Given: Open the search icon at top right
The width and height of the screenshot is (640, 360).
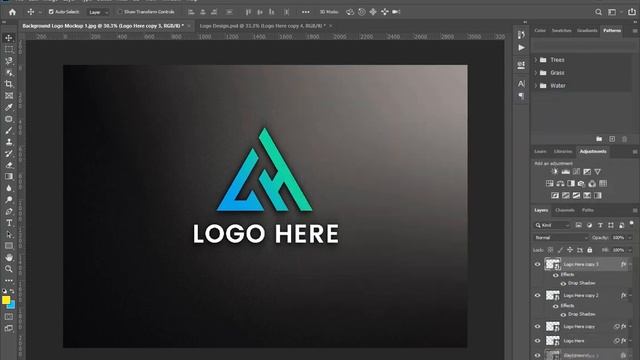Looking at the screenshot, I should coord(598,12).
